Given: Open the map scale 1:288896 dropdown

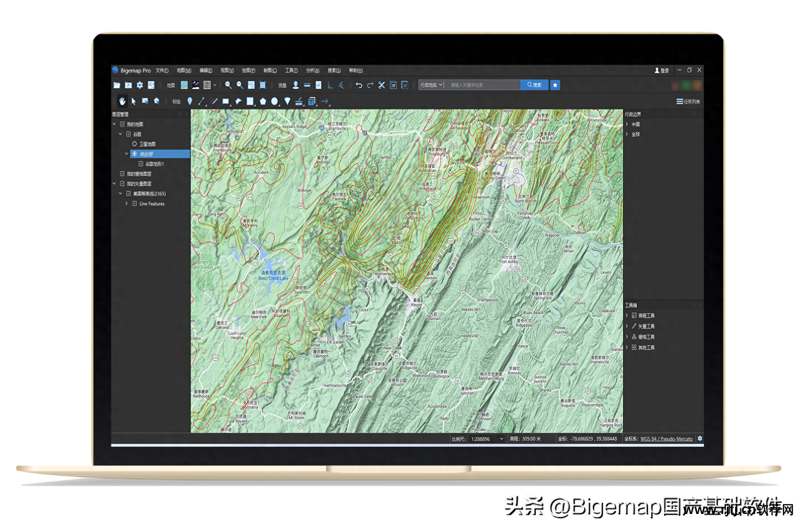Looking at the screenshot, I should (x=487, y=439).
